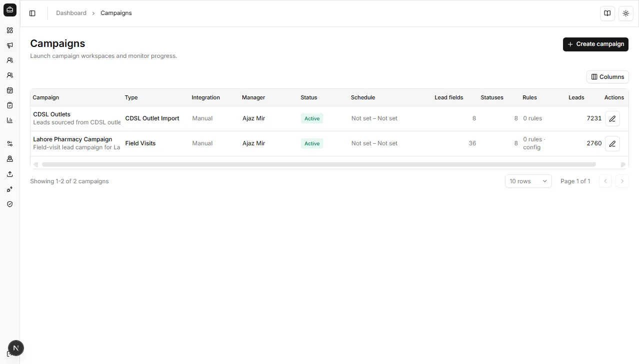Toggle light/dark theme sun icon
The image size is (639, 364).
coord(626,13)
